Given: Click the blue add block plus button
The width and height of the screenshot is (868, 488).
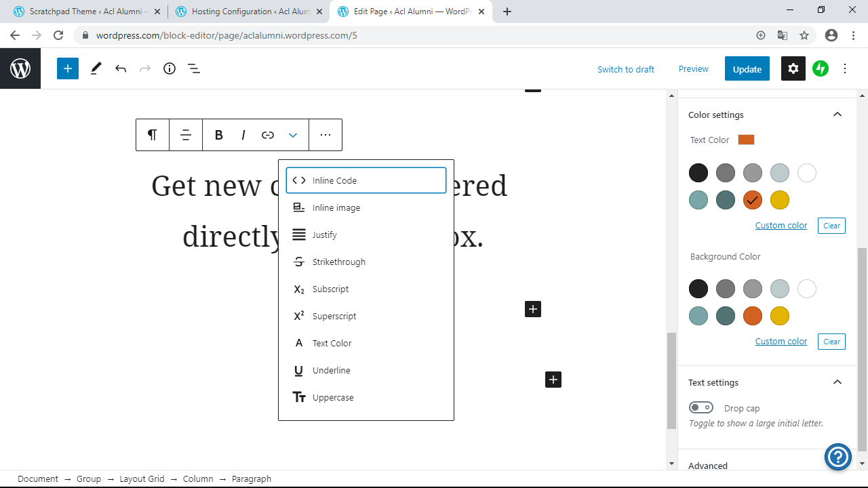Looking at the screenshot, I should (x=68, y=68).
